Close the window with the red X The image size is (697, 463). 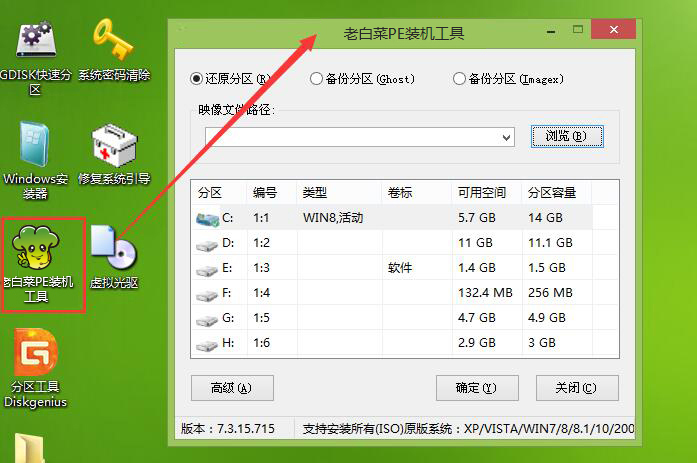(x=613, y=29)
